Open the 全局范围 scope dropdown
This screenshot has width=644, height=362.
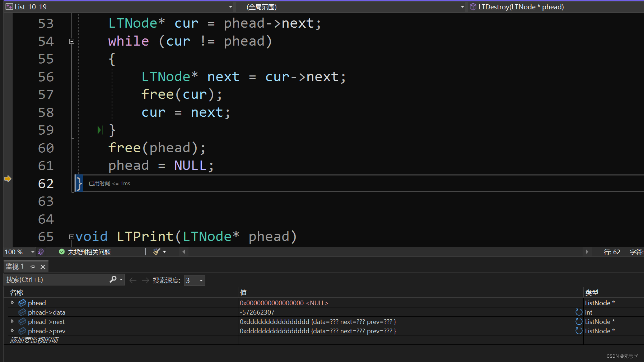pyautogui.click(x=462, y=7)
